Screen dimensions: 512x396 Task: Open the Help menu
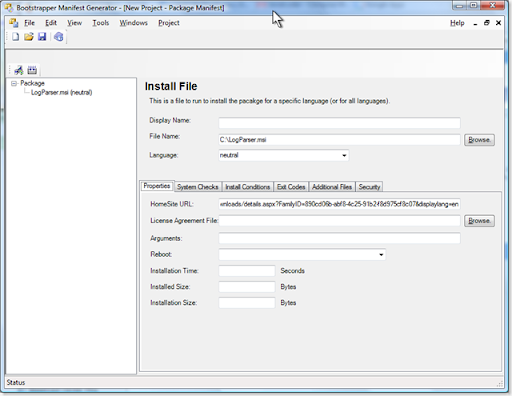tap(457, 23)
